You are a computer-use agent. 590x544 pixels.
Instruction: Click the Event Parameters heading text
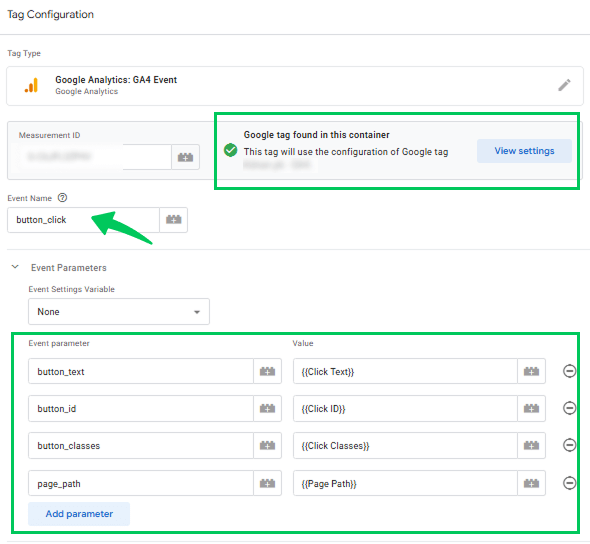68,267
